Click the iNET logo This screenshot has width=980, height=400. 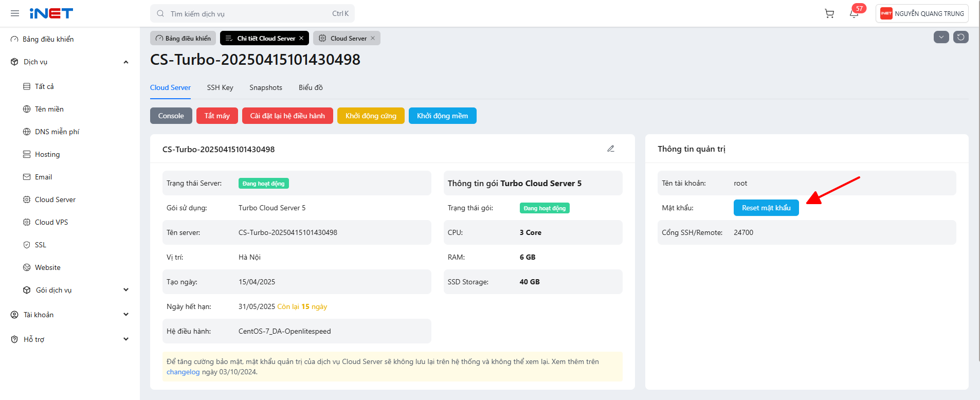point(51,13)
